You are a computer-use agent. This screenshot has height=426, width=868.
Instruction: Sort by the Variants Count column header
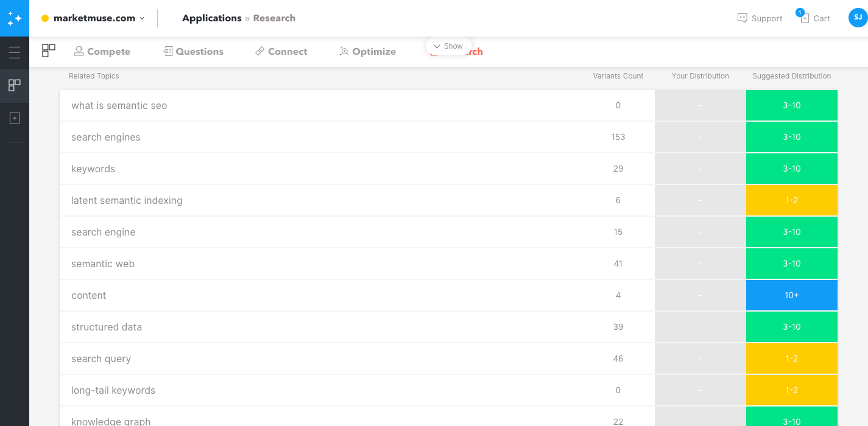618,76
